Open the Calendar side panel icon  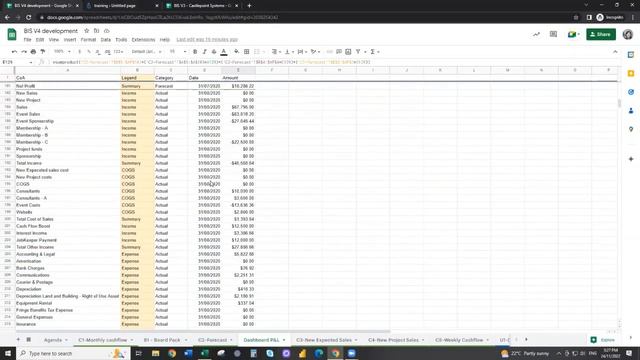tap(631, 55)
